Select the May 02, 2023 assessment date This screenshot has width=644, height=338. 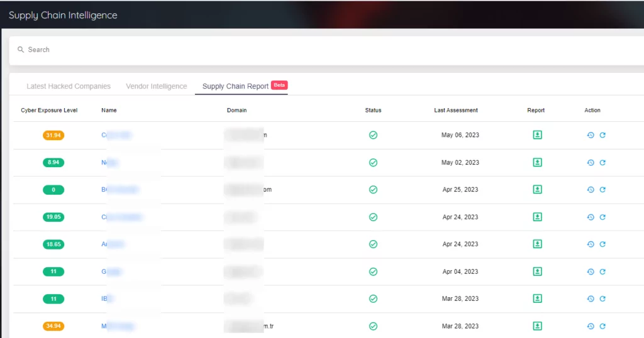tap(460, 163)
